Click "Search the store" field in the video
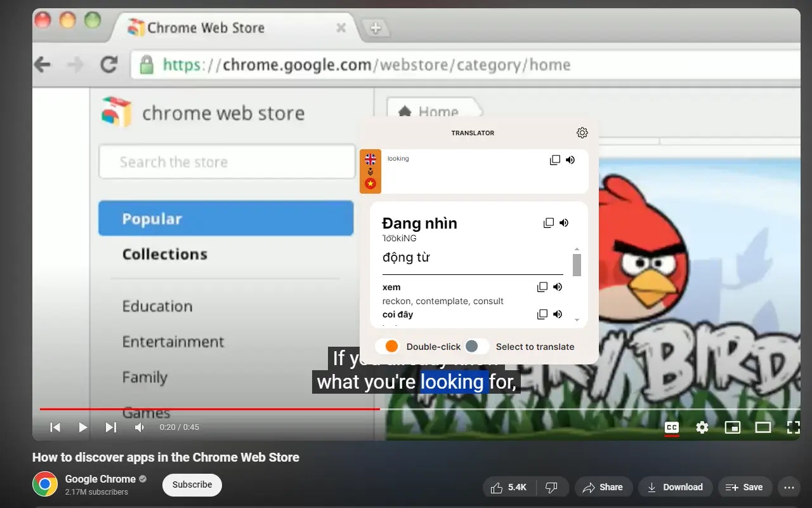This screenshot has height=508, width=812. coord(227,162)
